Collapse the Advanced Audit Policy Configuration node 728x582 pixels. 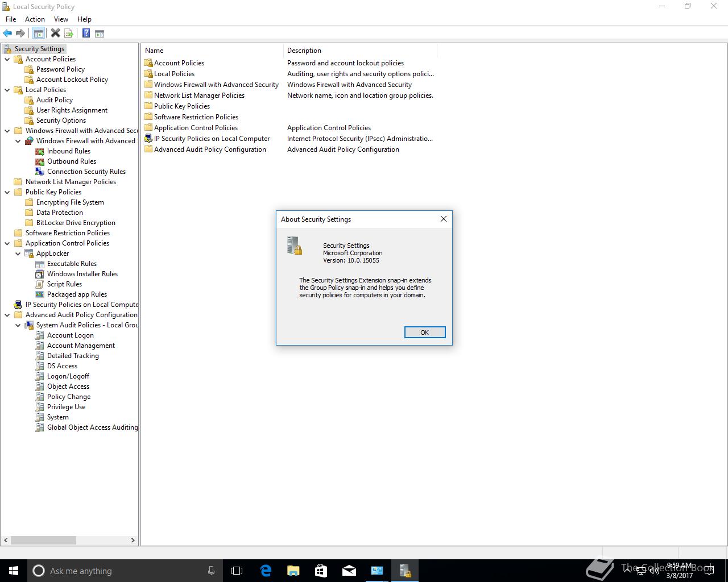[7, 315]
